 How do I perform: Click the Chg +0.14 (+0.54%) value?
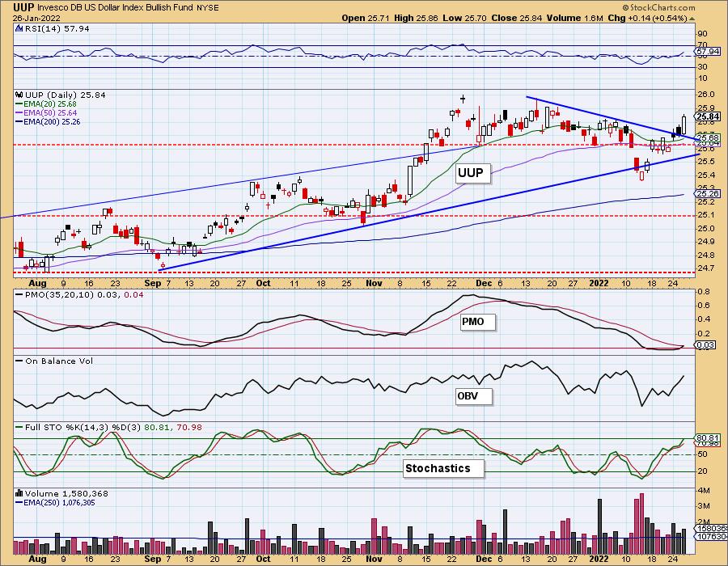(647, 18)
